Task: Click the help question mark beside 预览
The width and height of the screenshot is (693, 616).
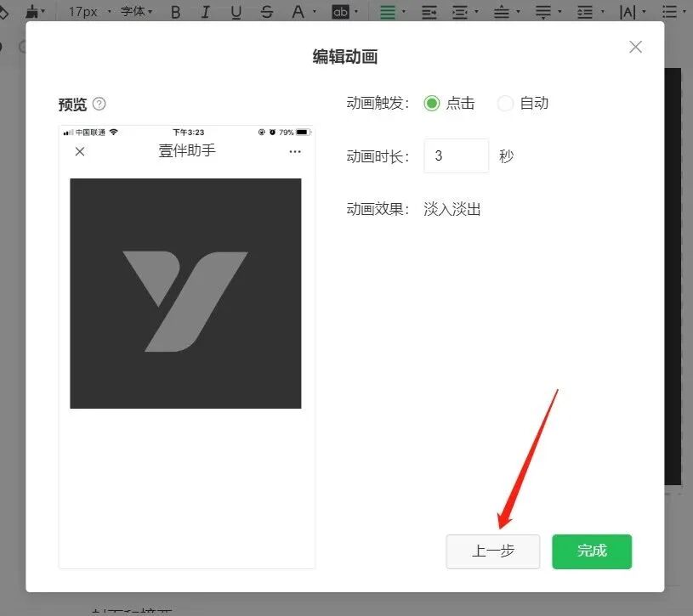Action: 99,105
